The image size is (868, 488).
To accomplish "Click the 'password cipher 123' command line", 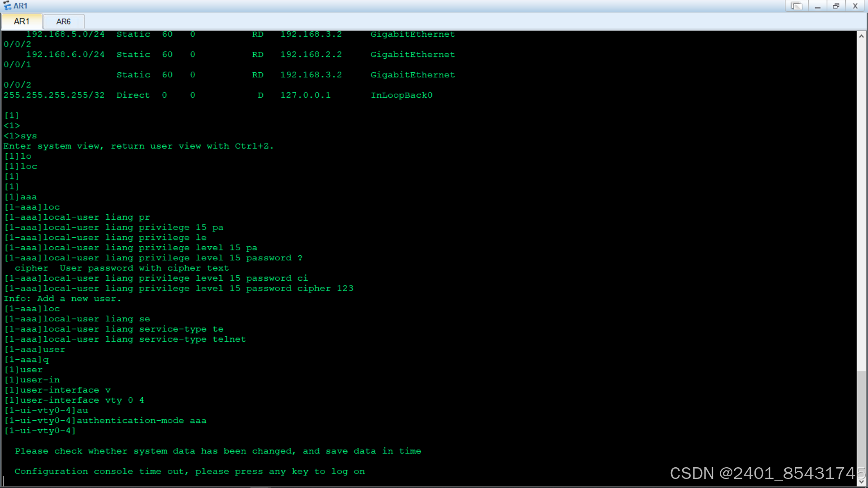I will [x=179, y=288].
